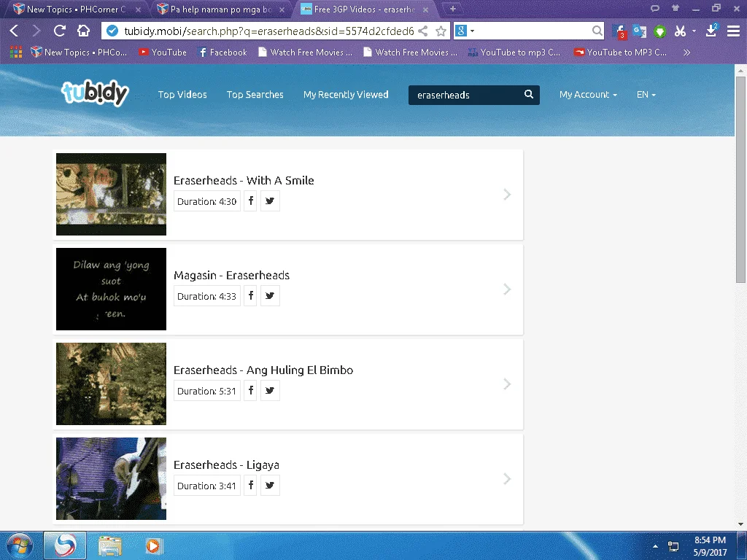Open New Topics PHCo bookmark
The image size is (747, 560).
coord(79,52)
